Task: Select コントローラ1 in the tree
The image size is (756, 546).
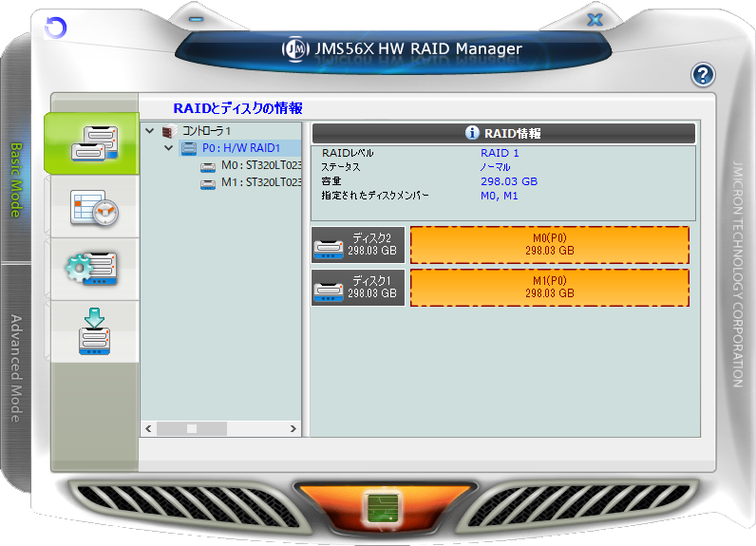Action: point(206,131)
